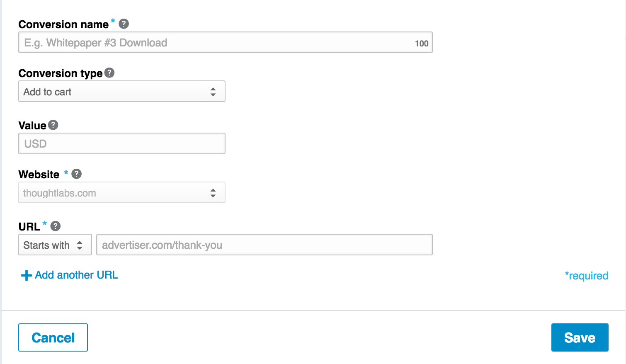The height and width of the screenshot is (364, 626).
Task: Open the Starts with URL matching dropdown
Action: [x=55, y=245]
